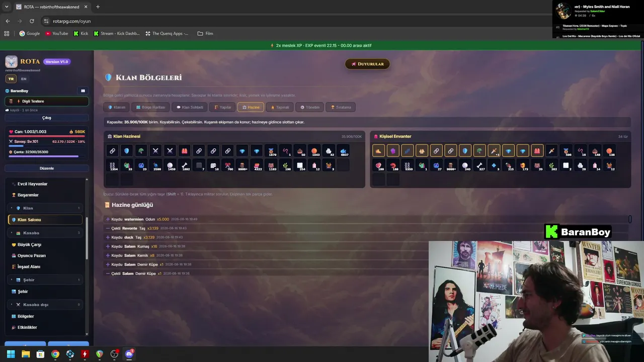Collapse the Kasaba dışı section header
This screenshot has width=644, height=362.
[x=45, y=305]
